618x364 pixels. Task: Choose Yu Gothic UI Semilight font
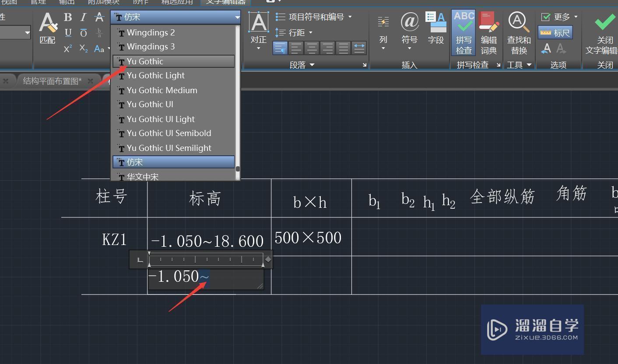pos(173,148)
